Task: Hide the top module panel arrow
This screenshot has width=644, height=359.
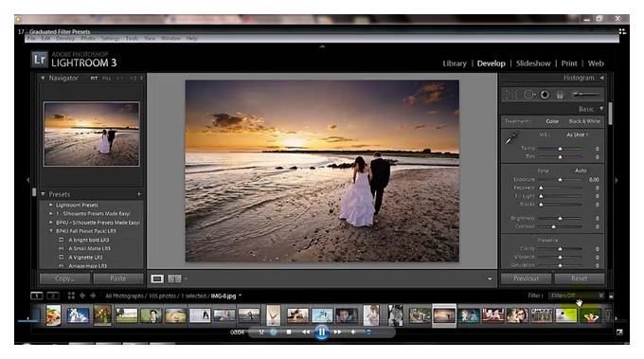Action: [x=322, y=46]
